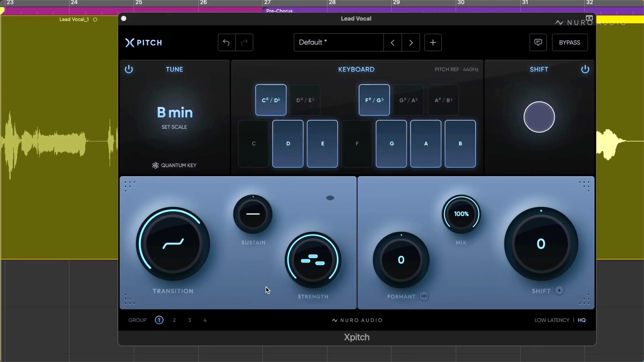
Task: Click the plugin window close dot
Action: click(124, 18)
